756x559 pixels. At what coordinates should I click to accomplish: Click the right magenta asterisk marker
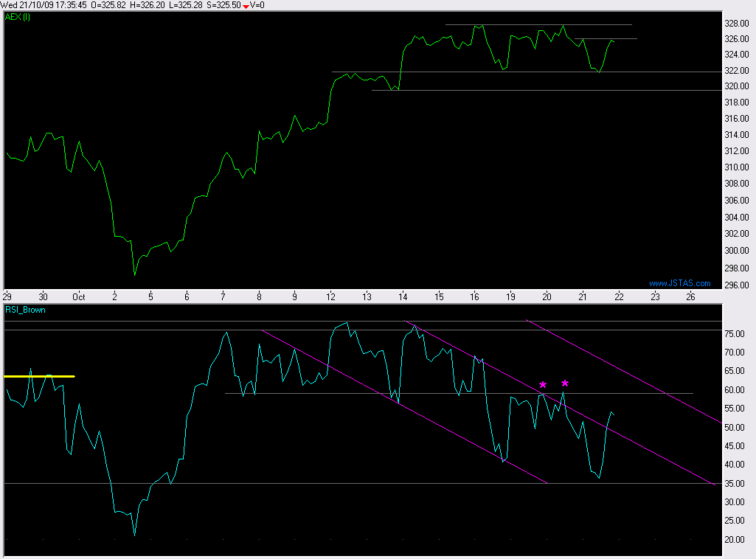pos(565,383)
